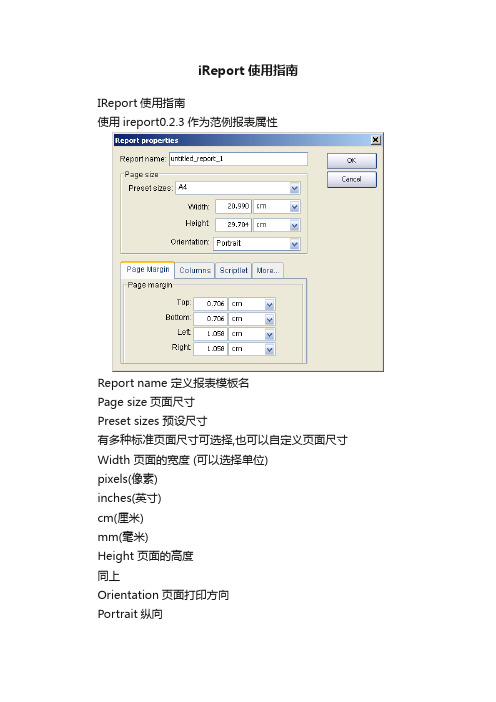Open the More... tab
The width and height of the screenshot is (496, 702).
pyautogui.click(x=268, y=270)
